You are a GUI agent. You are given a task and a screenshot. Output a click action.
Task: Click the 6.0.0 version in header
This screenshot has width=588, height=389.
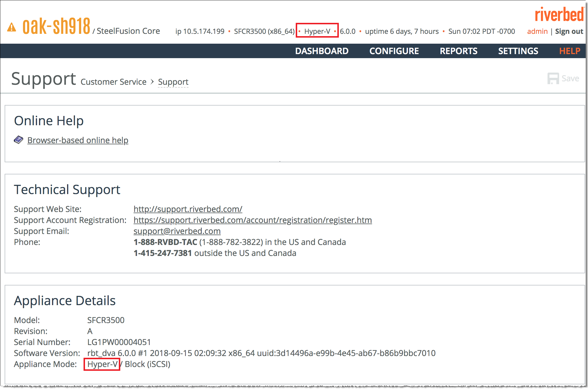(347, 31)
